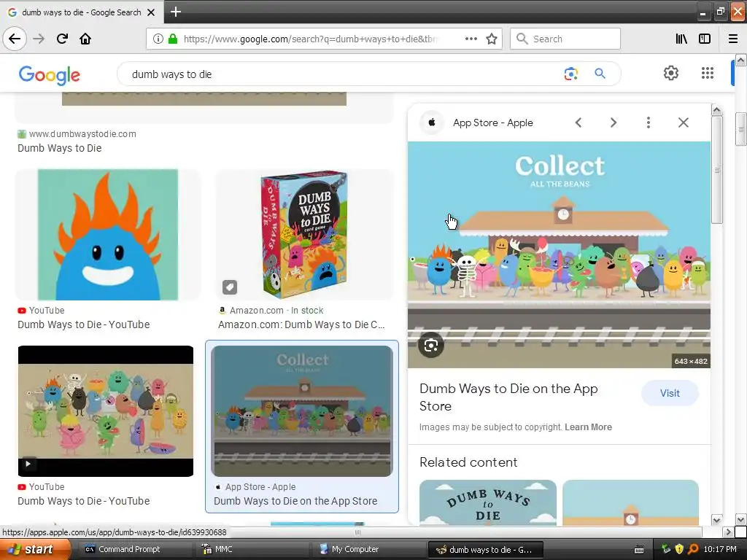Reload the current page
Image resolution: width=747 pixels, height=560 pixels.
[x=62, y=39]
